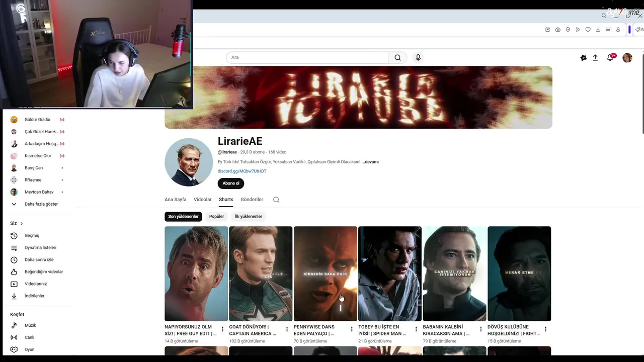Select Son yüklenenler filter chip

point(183,216)
